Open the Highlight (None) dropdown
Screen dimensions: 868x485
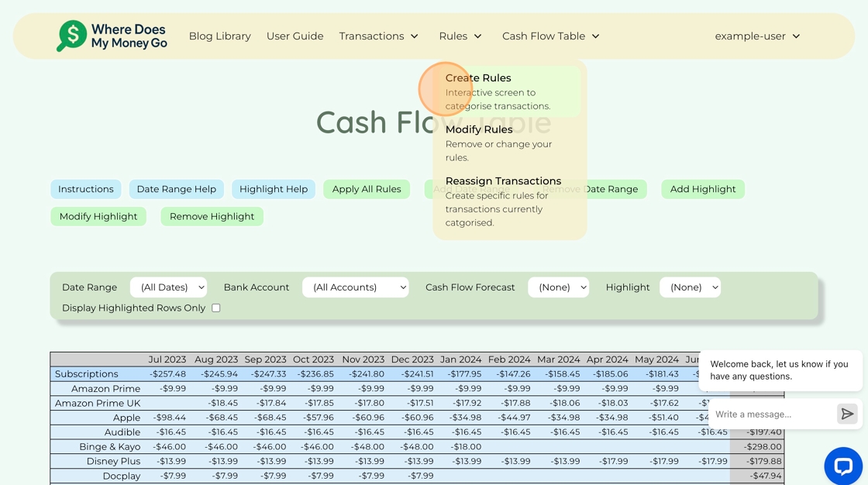(x=690, y=287)
